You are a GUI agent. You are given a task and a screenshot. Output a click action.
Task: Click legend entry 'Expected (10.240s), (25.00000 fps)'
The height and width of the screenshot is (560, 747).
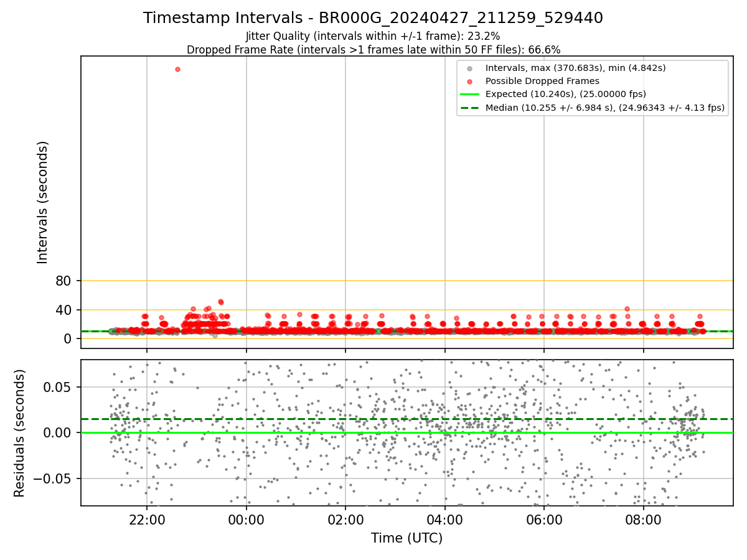click(x=565, y=94)
